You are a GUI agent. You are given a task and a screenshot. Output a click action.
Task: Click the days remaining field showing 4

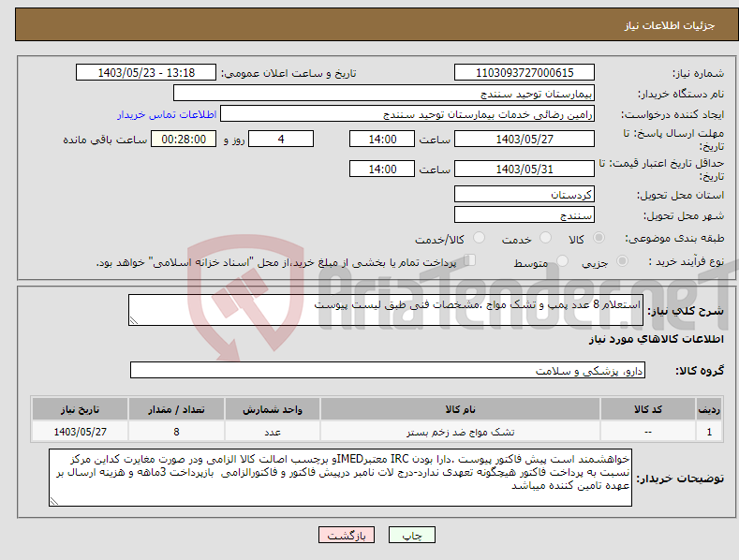click(x=281, y=139)
